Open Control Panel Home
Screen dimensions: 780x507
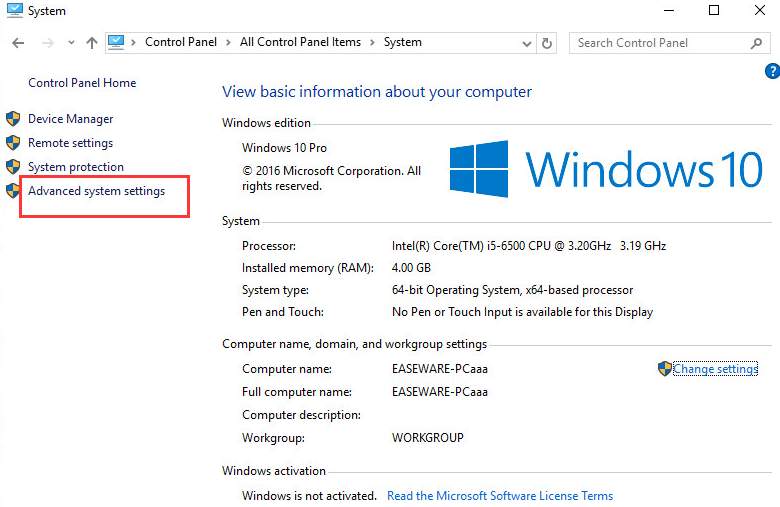(82, 83)
